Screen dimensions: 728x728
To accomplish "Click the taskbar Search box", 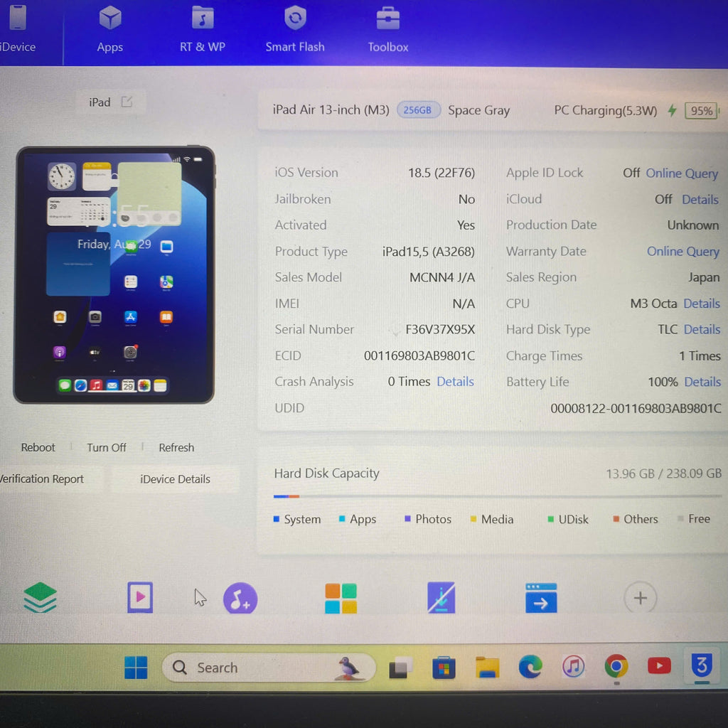I will pyautogui.click(x=268, y=668).
